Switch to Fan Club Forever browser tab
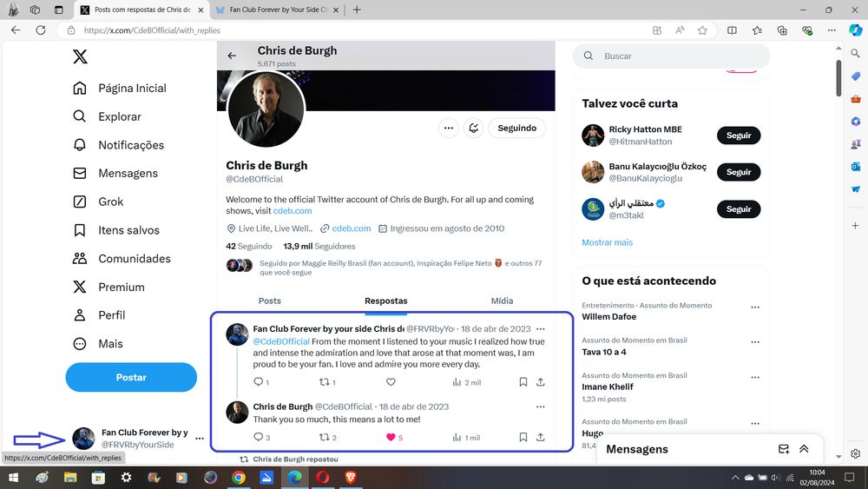This screenshot has width=868, height=489. click(x=277, y=10)
